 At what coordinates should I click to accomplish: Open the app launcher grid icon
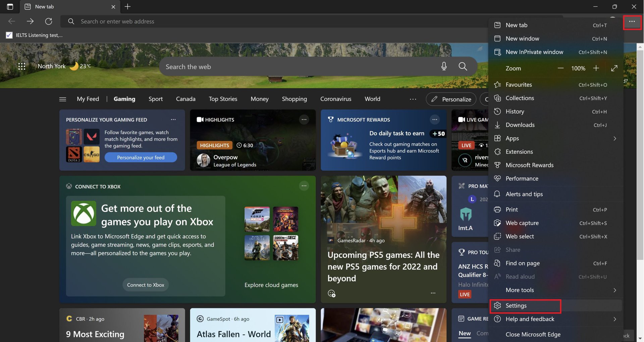tap(22, 66)
